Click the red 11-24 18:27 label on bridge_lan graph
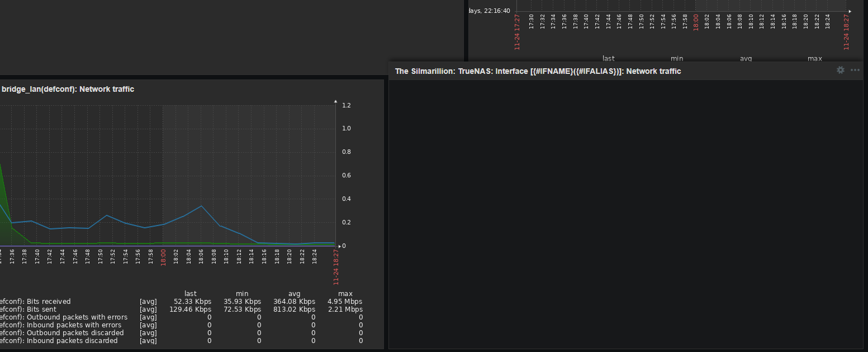 (x=336, y=268)
